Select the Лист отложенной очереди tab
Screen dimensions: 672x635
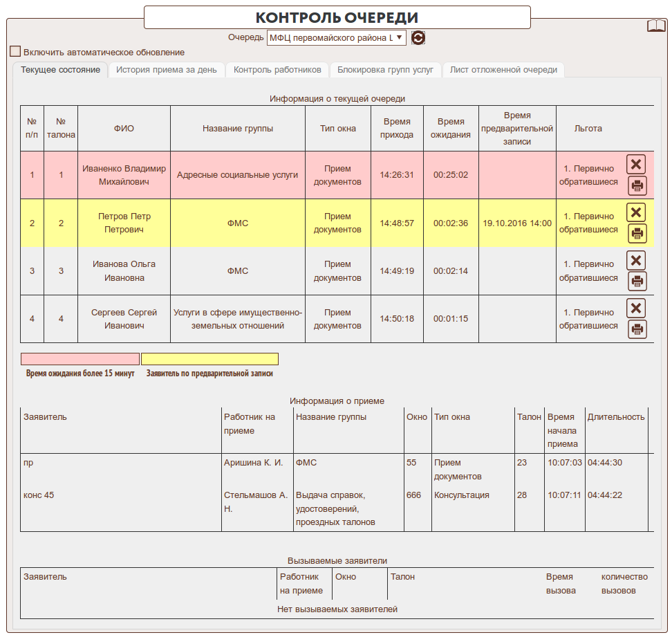(x=503, y=70)
